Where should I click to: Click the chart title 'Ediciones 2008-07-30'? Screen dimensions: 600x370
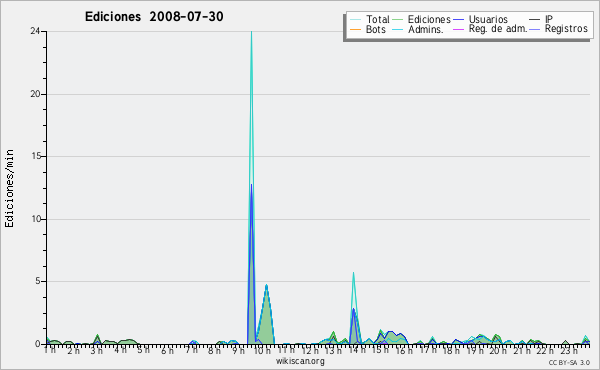click(154, 17)
